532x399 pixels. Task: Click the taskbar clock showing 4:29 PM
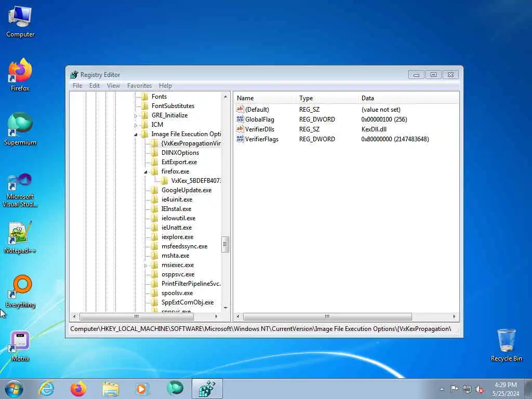click(x=506, y=389)
